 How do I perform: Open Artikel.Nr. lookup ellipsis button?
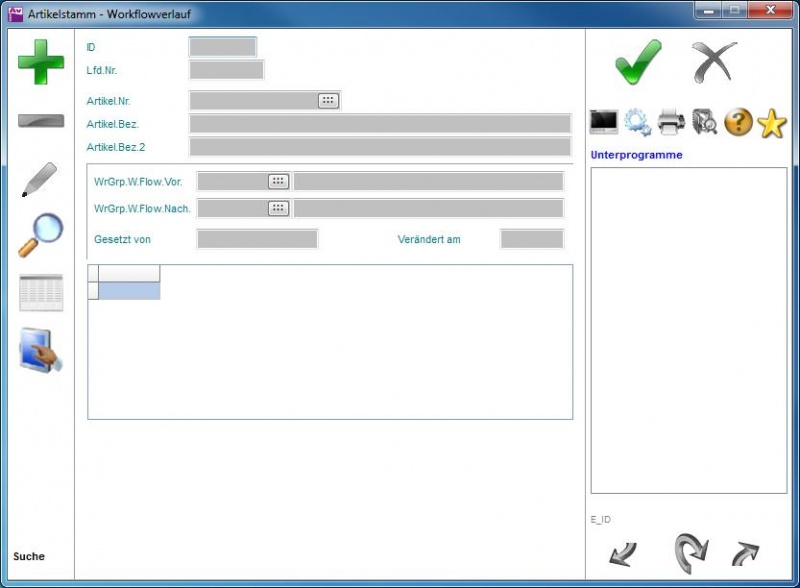328,100
